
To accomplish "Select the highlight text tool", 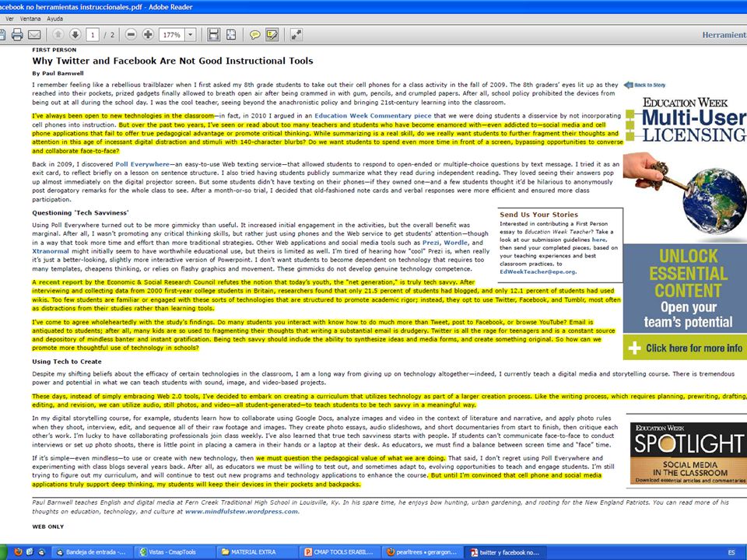I will pyautogui.click(x=272, y=34).
